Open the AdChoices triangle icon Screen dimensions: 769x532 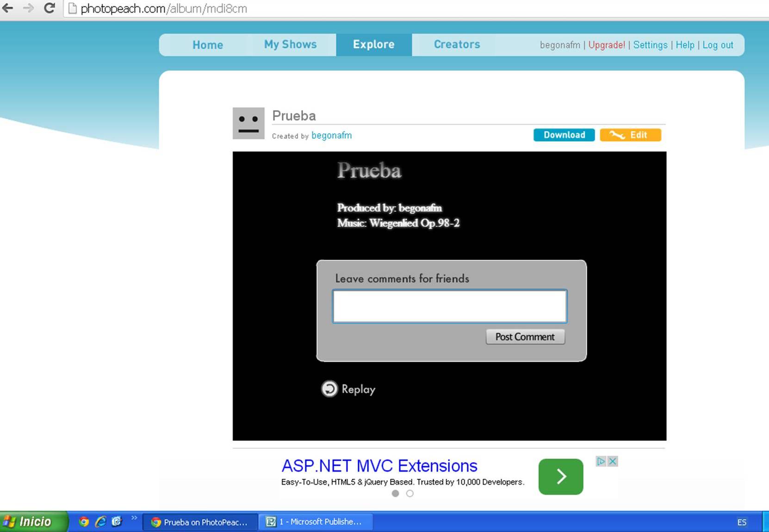tap(601, 461)
